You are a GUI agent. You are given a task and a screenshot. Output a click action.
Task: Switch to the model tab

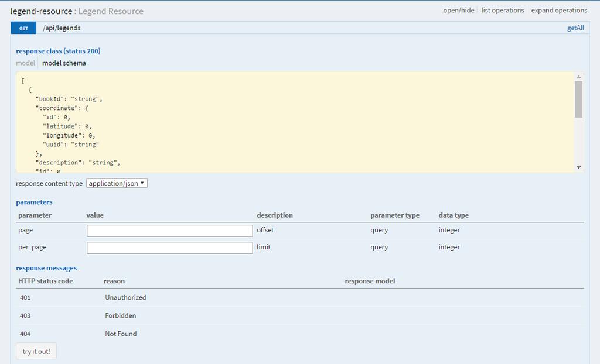tap(25, 63)
